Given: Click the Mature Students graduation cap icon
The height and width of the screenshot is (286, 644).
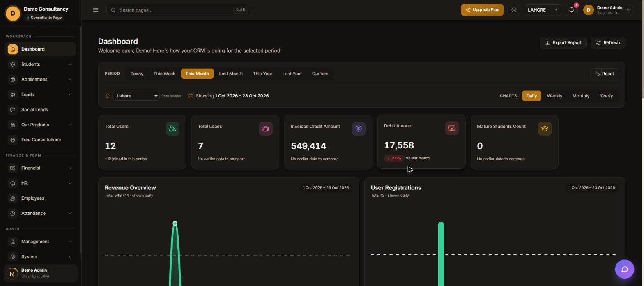Looking at the screenshot, I should (545, 129).
